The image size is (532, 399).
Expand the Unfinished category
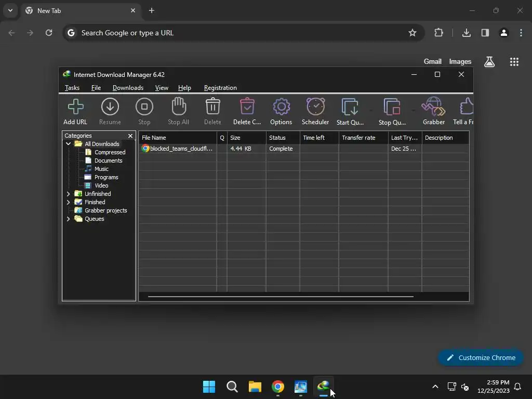(x=68, y=194)
